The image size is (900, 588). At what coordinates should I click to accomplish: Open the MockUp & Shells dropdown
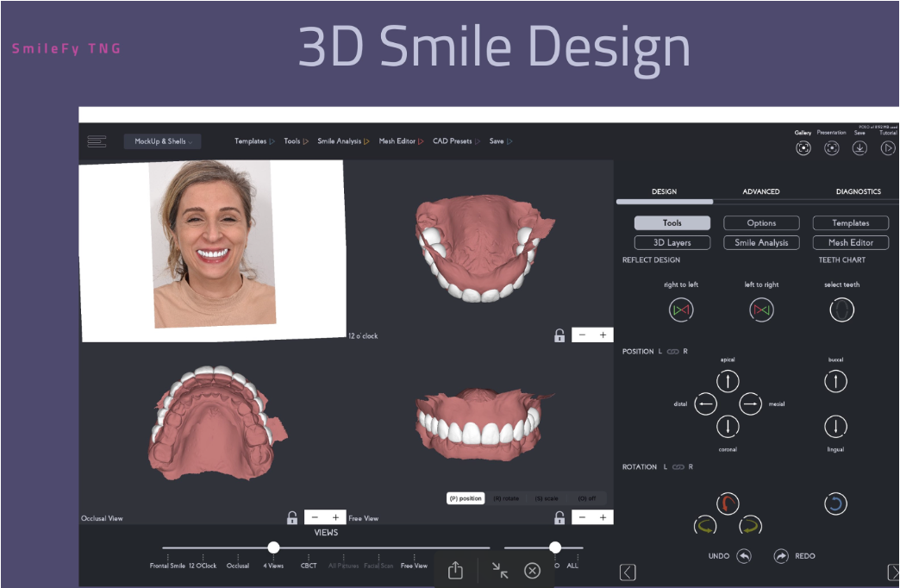point(162,141)
